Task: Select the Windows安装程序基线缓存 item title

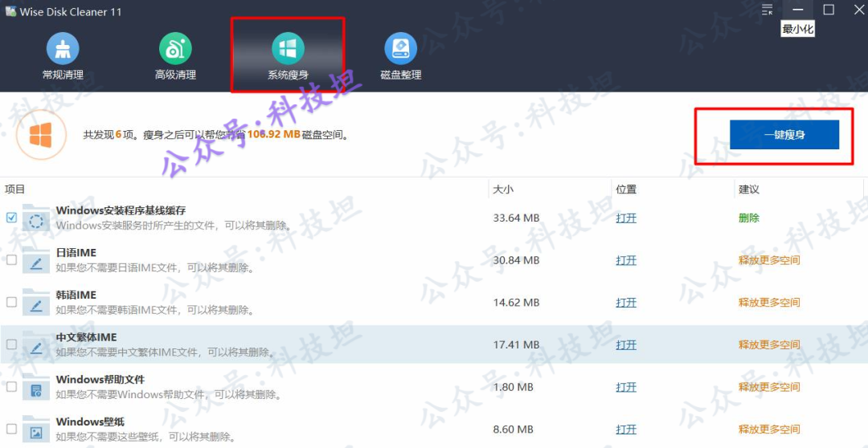Action: pos(121,210)
